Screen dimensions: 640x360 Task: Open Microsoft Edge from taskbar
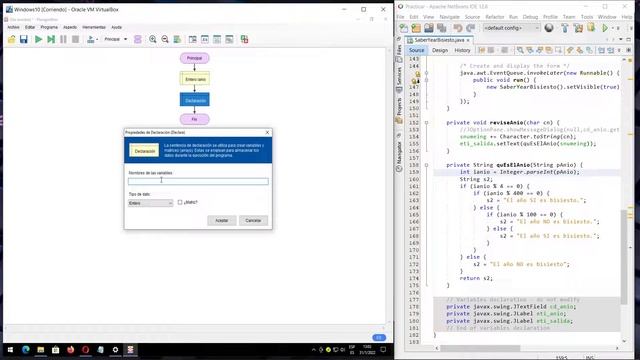26,350
